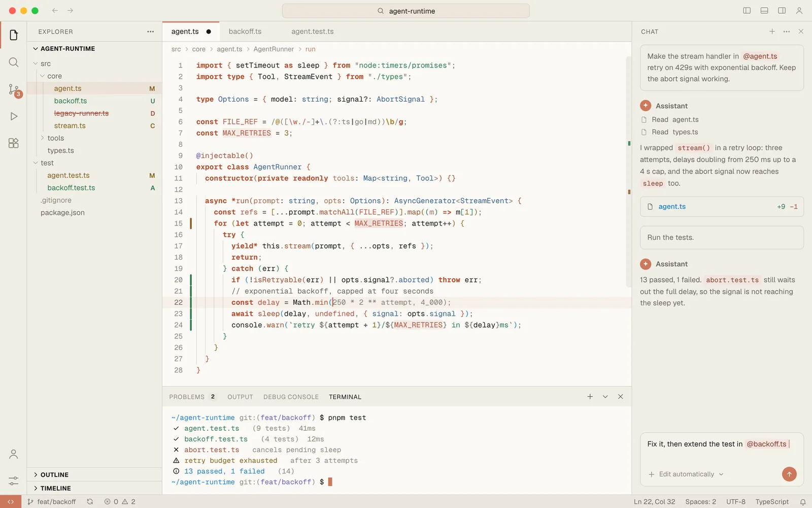Screen dimensions: 812x508
Task: Start a new chat with plus icon
Action: [x=772, y=31]
